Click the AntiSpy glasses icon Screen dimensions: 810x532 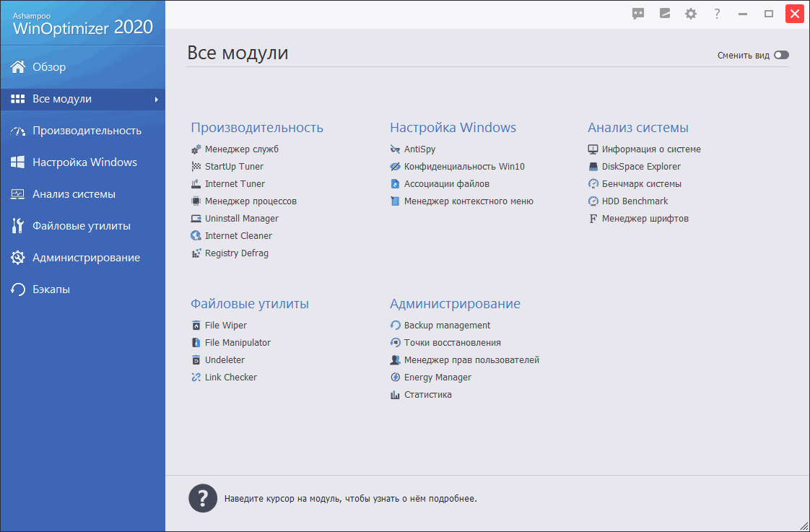pos(395,150)
